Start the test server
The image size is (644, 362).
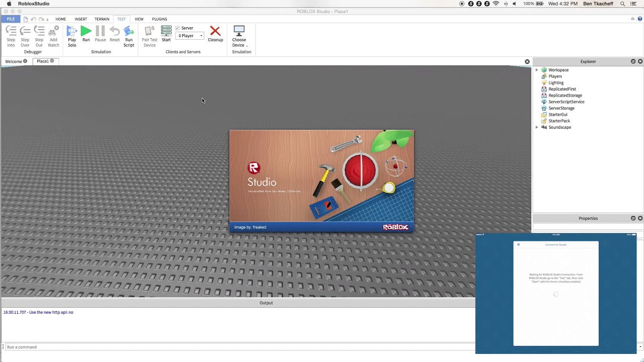[x=166, y=34]
